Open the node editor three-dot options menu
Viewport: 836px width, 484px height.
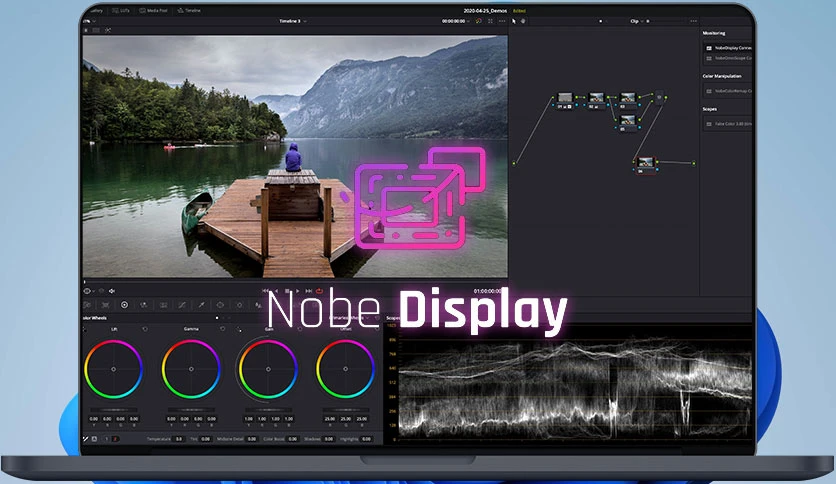[693, 21]
